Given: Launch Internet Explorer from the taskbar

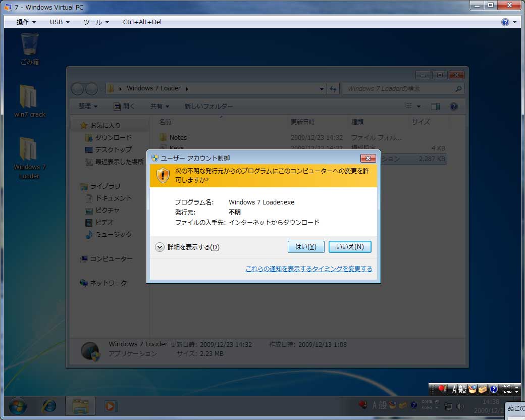Looking at the screenshot, I should (x=49, y=406).
